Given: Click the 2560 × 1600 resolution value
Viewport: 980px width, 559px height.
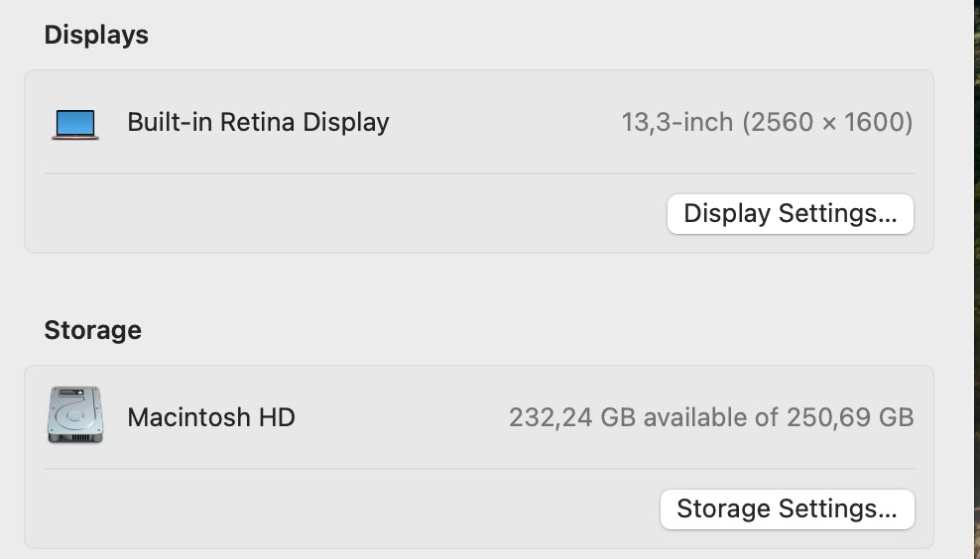Looking at the screenshot, I should [826, 123].
